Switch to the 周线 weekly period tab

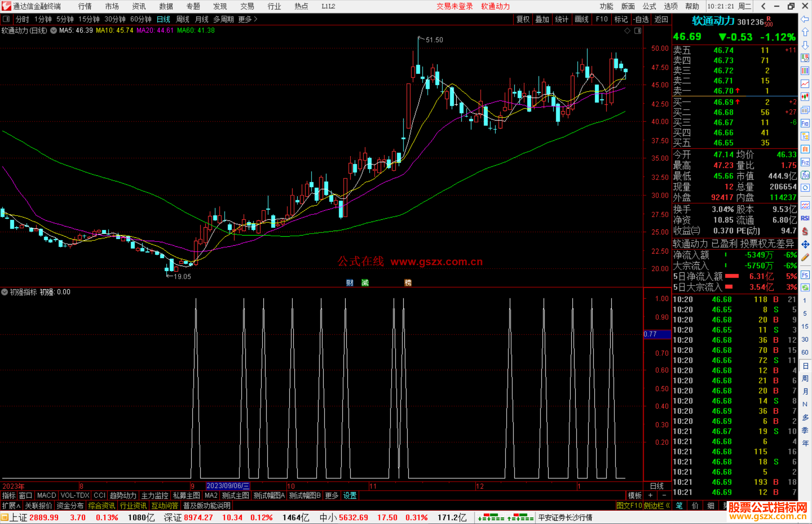[x=182, y=19]
